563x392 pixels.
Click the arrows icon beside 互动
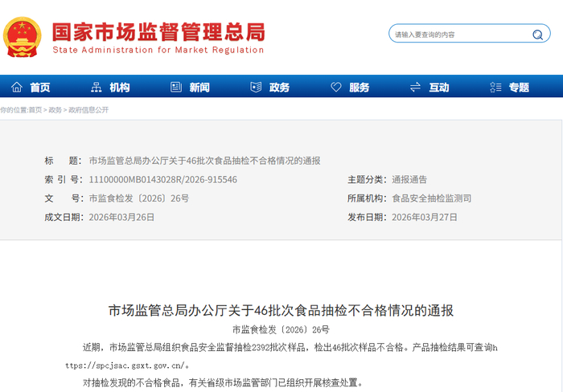click(416, 87)
